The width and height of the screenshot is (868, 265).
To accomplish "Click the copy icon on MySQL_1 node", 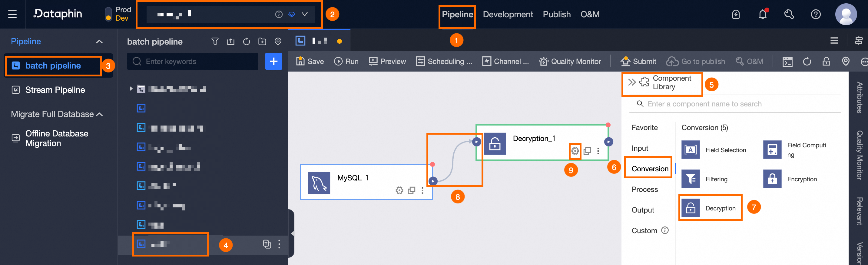I will click(x=411, y=190).
